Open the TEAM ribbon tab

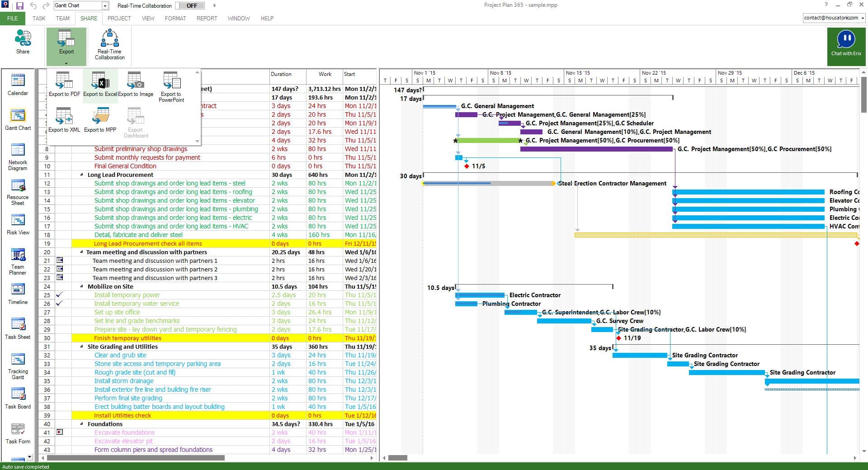tap(63, 19)
